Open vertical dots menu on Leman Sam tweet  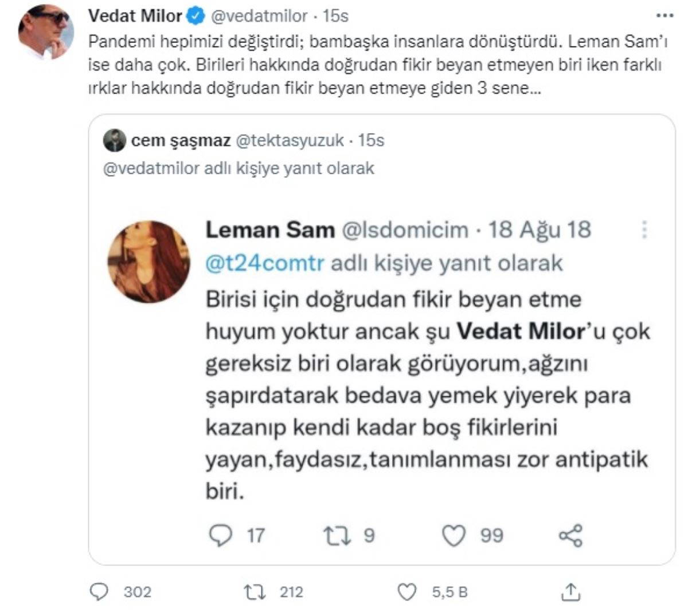pyautogui.click(x=644, y=229)
